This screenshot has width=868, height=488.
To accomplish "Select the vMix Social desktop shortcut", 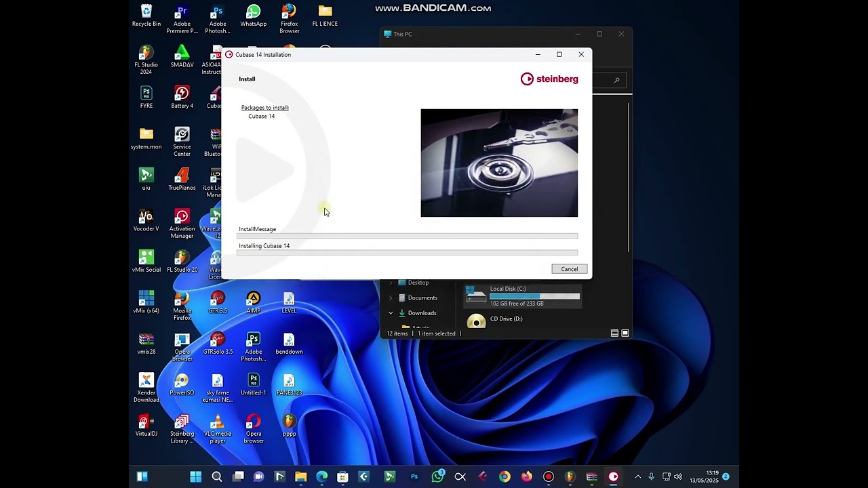I will coord(146,262).
